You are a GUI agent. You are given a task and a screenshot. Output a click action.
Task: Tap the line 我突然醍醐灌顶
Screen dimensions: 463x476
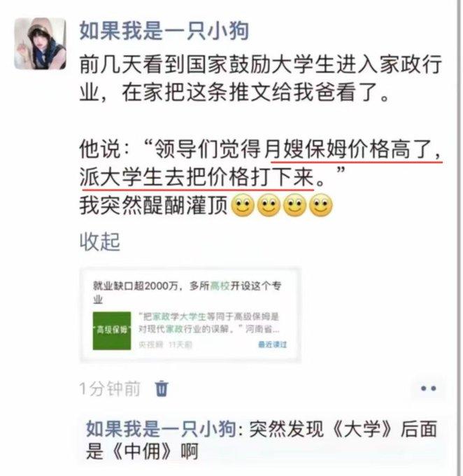point(153,206)
